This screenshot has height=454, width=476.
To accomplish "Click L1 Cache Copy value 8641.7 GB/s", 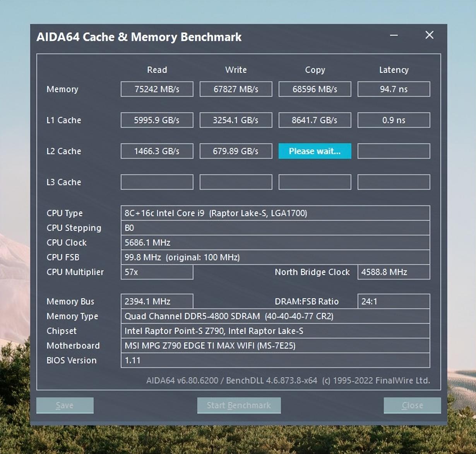I will [315, 120].
